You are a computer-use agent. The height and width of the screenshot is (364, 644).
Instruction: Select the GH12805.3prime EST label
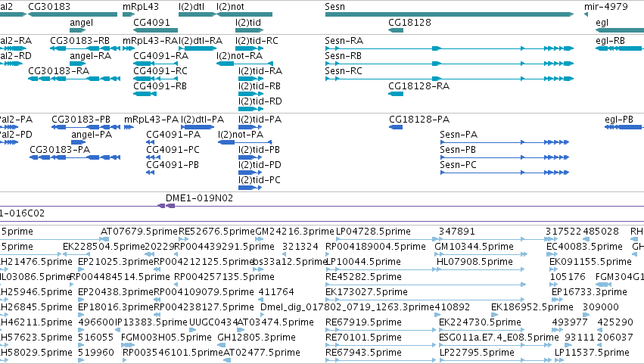tap(257, 338)
